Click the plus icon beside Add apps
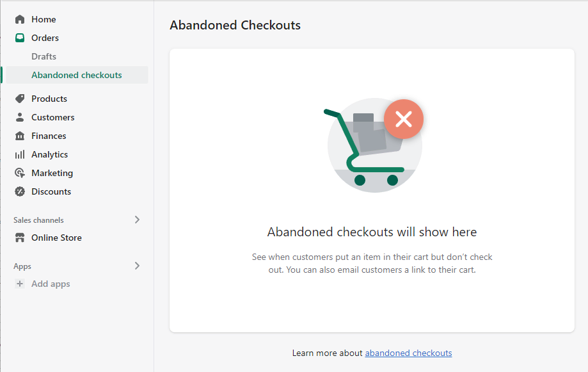The height and width of the screenshot is (372, 588). 20,284
